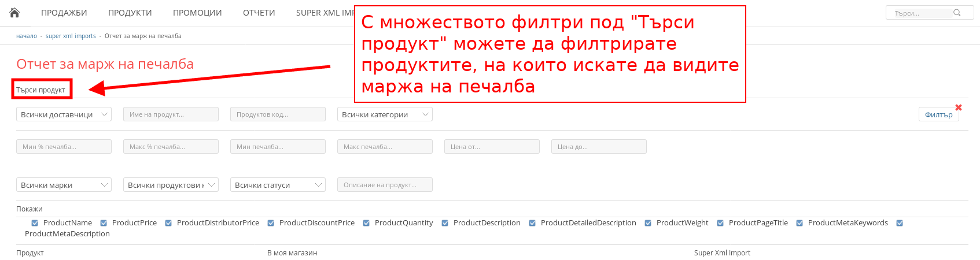980x260 pixels.
Task: Toggle the ProductName checkbox
Action: [x=35, y=223]
